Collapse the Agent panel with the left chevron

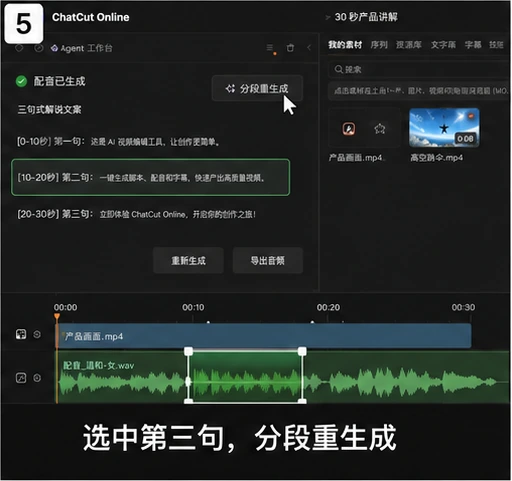click(x=309, y=48)
